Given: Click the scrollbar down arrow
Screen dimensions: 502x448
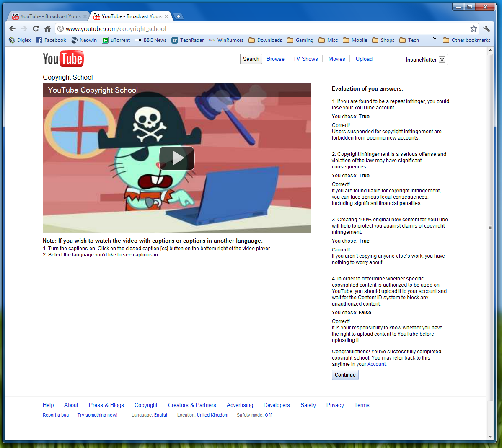Looking at the screenshot, I should click(x=490, y=436).
